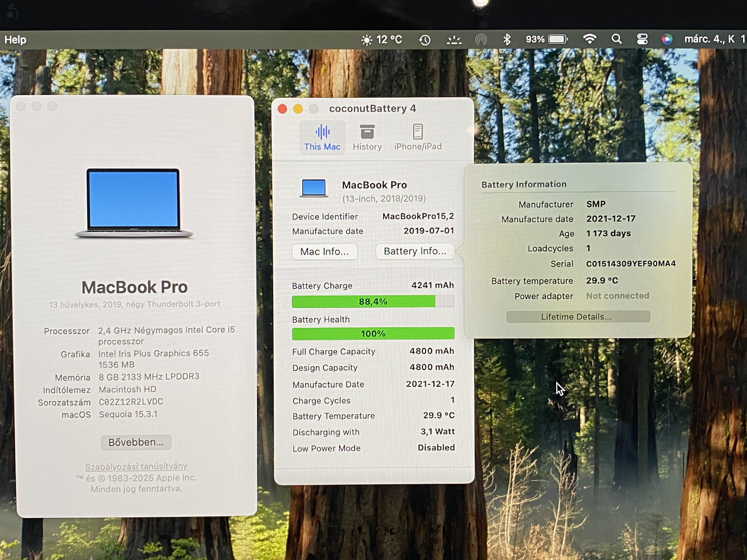
Task: Click the AirPlay menu bar icon
Action: (481, 39)
